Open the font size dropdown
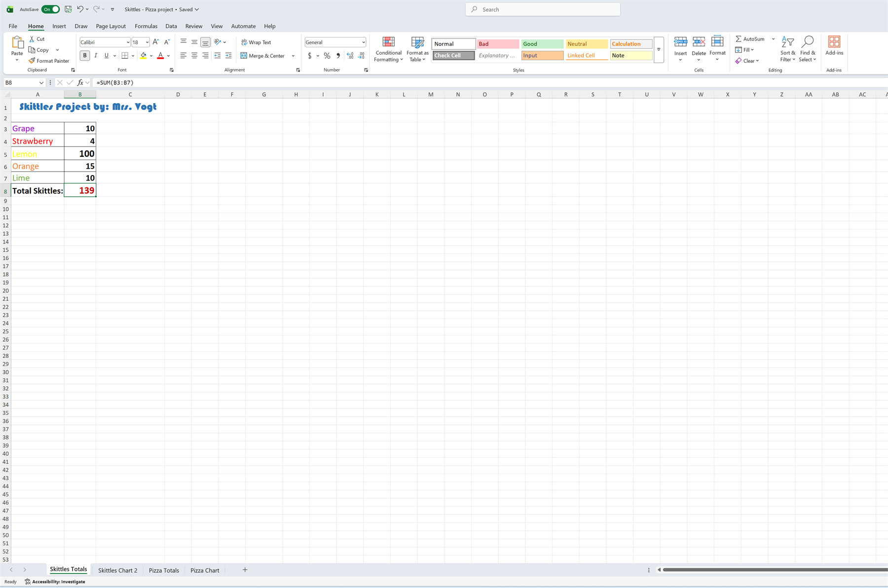The height and width of the screenshot is (588, 888). (147, 42)
